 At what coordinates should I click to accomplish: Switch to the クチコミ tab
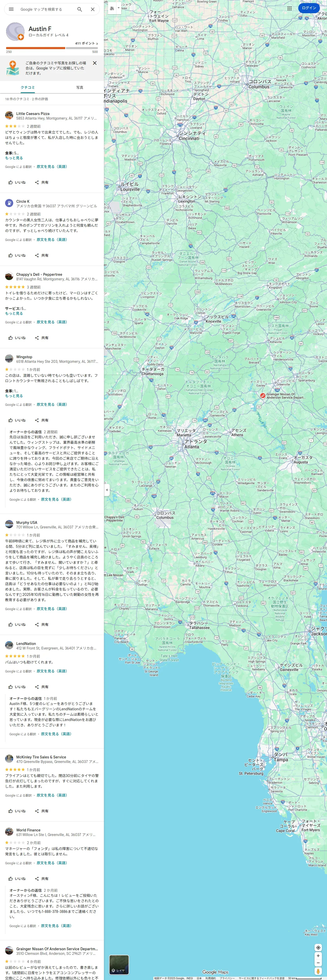click(x=28, y=88)
